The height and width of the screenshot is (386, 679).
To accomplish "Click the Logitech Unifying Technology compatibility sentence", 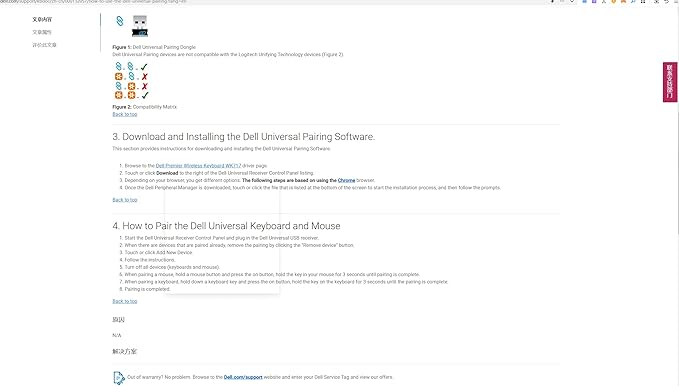I will [x=228, y=55].
